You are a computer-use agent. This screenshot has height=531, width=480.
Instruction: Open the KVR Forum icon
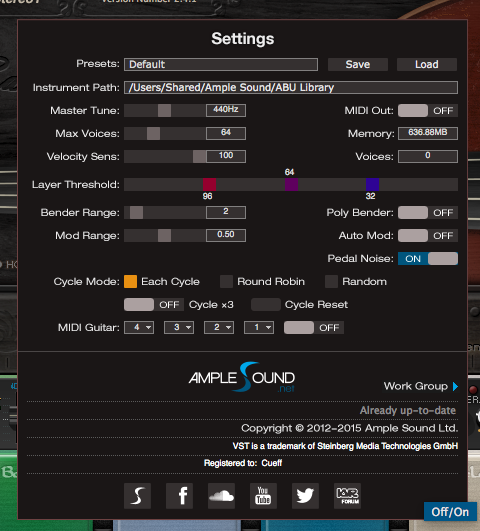point(347,496)
